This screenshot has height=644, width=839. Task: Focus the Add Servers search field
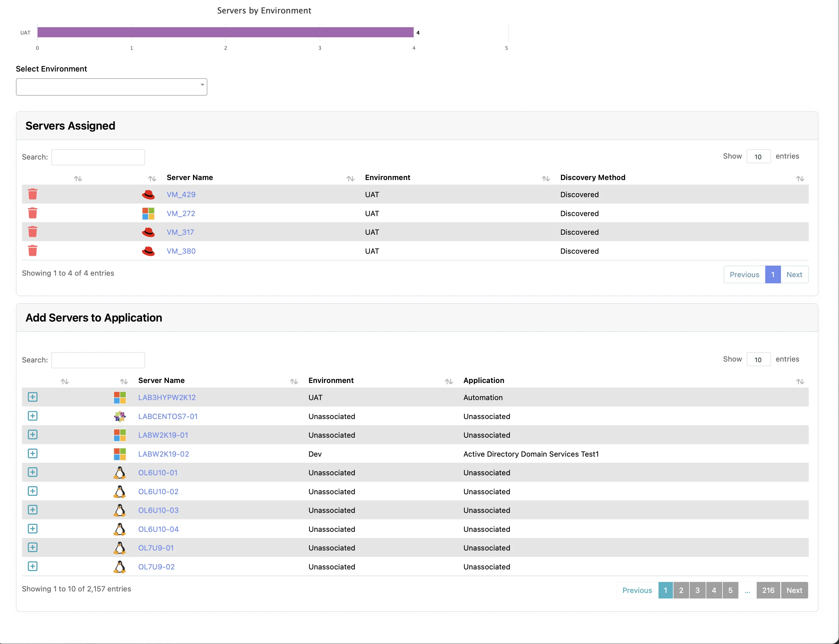(98, 360)
